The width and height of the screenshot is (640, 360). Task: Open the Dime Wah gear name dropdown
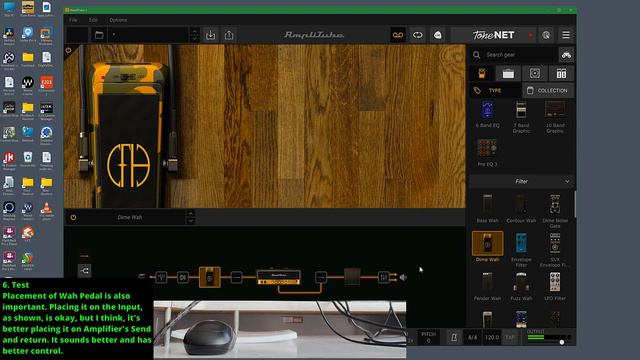[130, 218]
